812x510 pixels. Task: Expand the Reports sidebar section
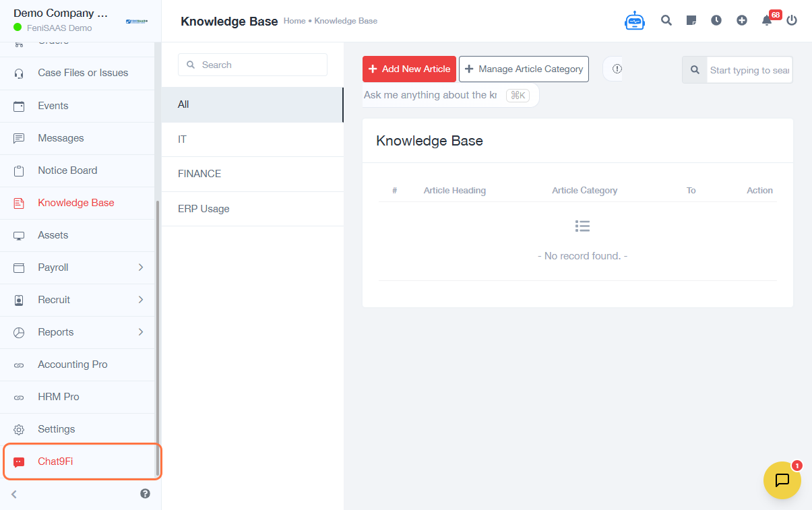[x=80, y=332]
